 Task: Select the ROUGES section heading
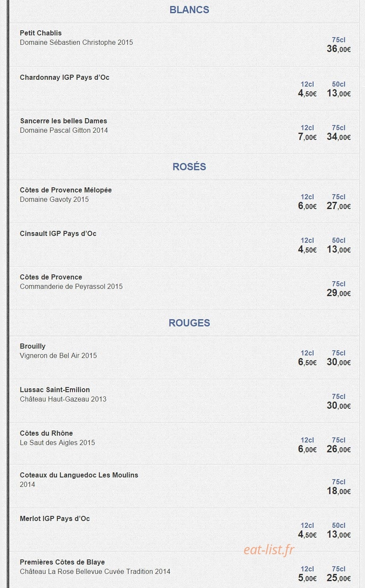(x=189, y=323)
